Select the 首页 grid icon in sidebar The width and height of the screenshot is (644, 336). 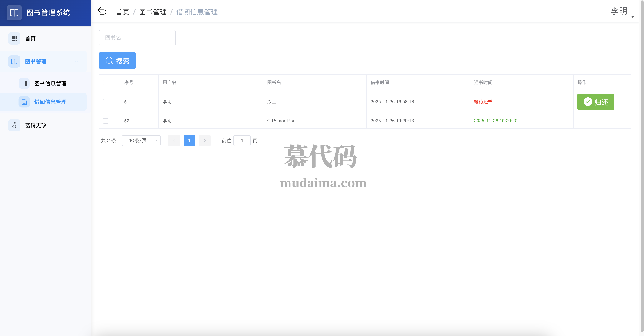pyautogui.click(x=14, y=38)
